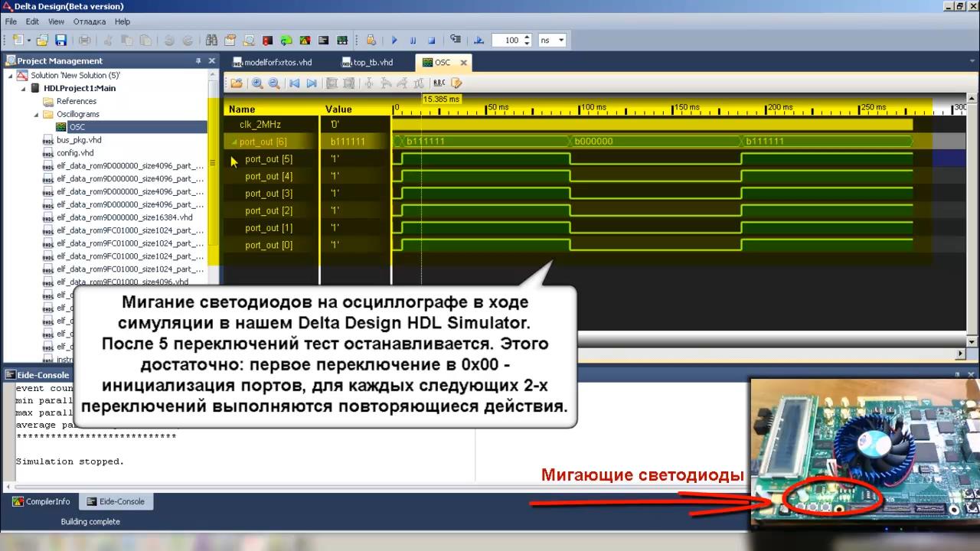Open oscillogram file with folder icon
Image resolution: width=980 pixels, height=551 pixels.
[237, 83]
